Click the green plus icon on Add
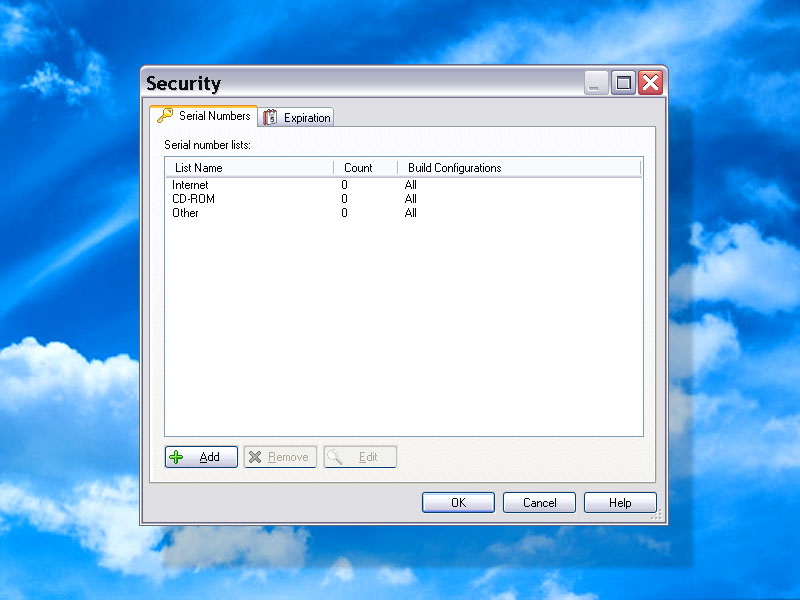The image size is (800, 600). 176,457
